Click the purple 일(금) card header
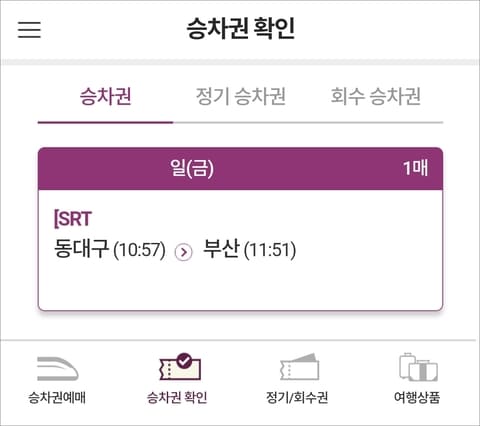Viewport: 480px width, 426px height. 240,168
